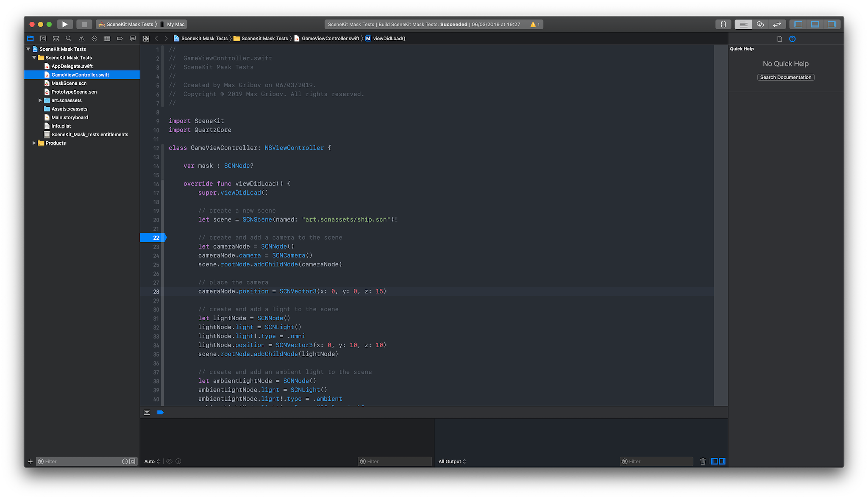Expand the art.scnassets folder
Image resolution: width=868 pixels, height=499 pixels.
point(40,100)
